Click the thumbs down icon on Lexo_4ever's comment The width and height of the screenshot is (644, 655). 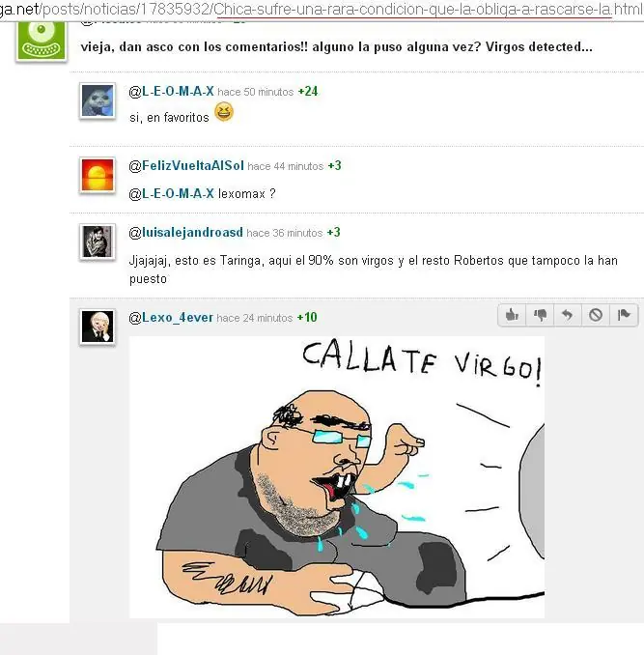pyautogui.click(x=540, y=315)
